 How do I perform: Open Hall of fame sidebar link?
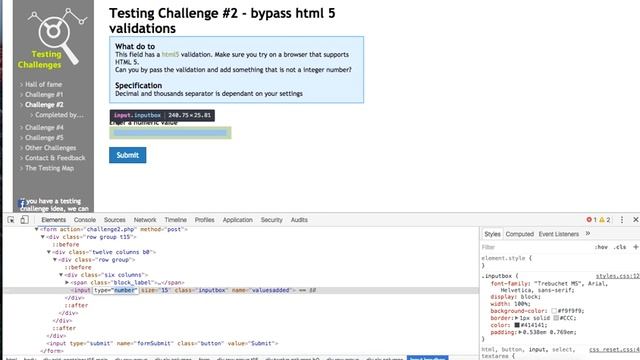pos(43,84)
